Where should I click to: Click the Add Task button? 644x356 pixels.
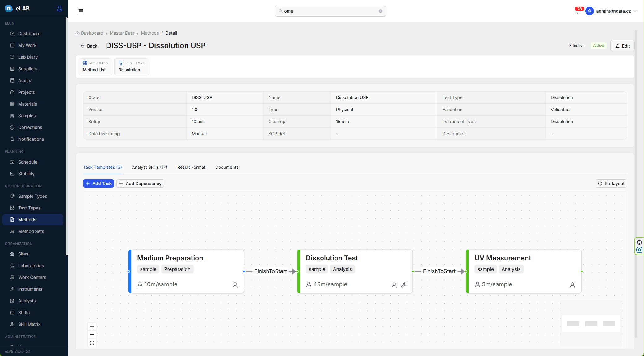pos(99,184)
